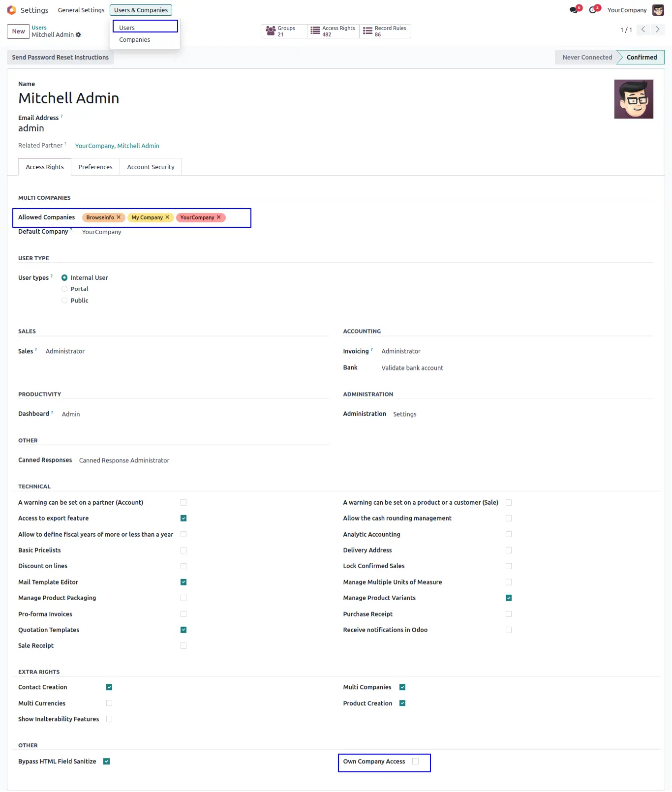Remove Browseinfo tag from Allowed Companies
Image resolution: width=672 pixels, height=792 pixels.
click(x=119, y=217)
